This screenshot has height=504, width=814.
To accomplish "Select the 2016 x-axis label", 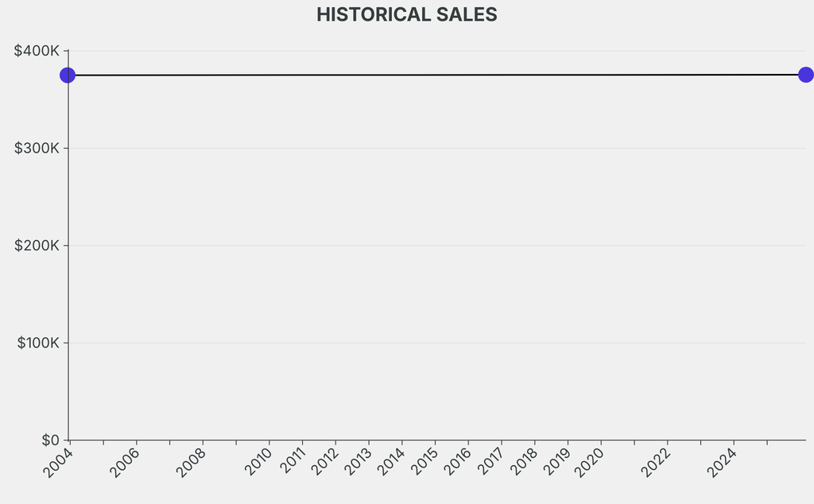I will (456, 463).
